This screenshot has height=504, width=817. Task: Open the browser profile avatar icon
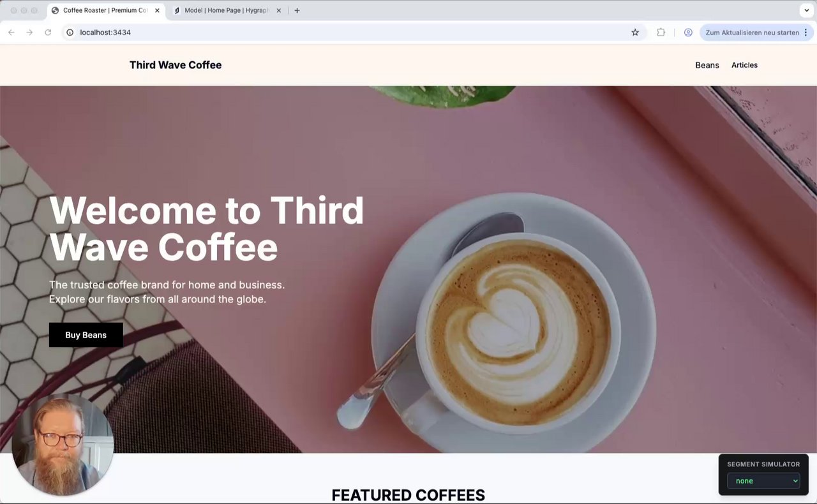tap(688, 33)
